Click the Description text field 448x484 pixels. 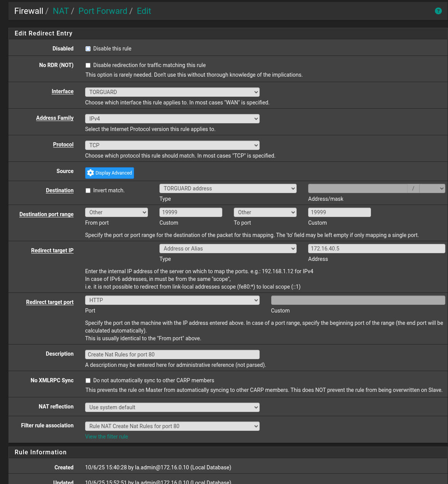[x=172, y=355]
